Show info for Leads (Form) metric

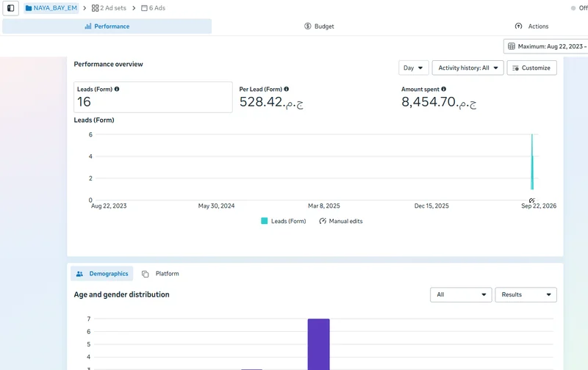click(117, 89)
